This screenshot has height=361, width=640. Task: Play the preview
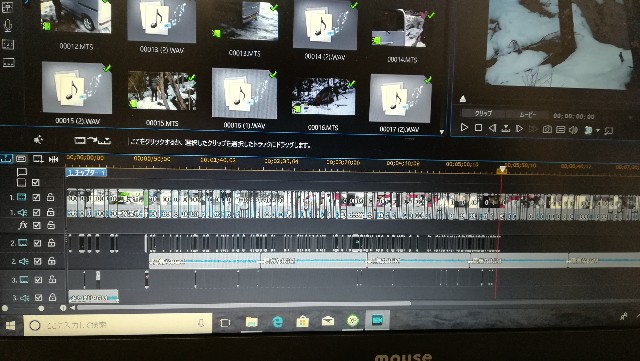pyautogui.click(x=464, y=127)
